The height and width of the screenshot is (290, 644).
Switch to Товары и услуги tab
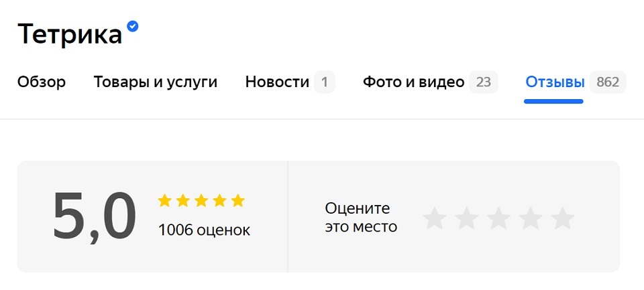point(156,82)
